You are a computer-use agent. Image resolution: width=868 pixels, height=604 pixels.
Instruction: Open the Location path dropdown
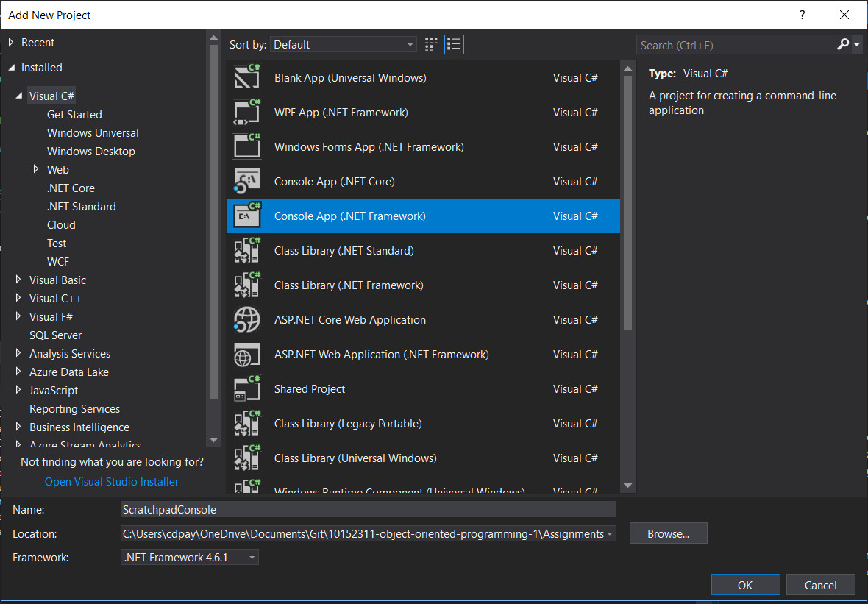point(610,534)
